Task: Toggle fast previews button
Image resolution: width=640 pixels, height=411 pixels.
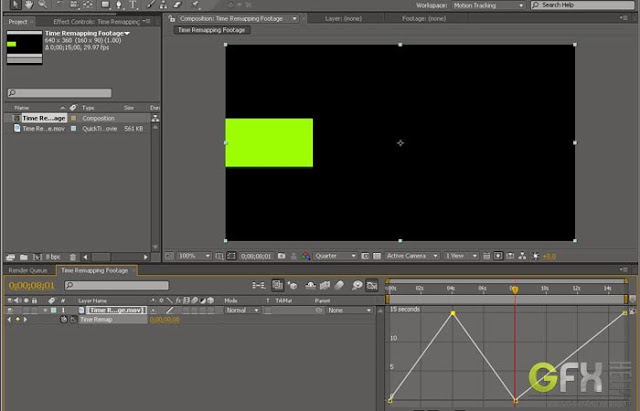Action: point(498,256)
